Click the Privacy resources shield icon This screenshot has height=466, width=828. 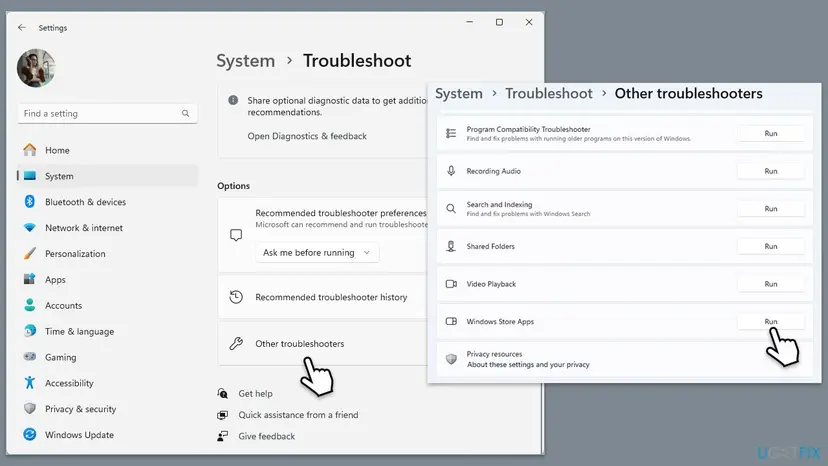[451, 359]
